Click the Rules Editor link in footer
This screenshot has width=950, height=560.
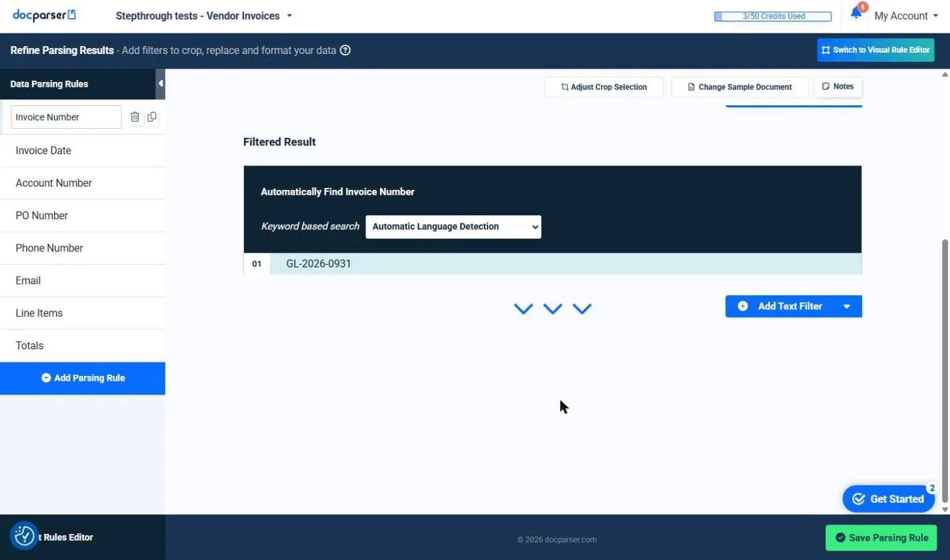(65, 537)
